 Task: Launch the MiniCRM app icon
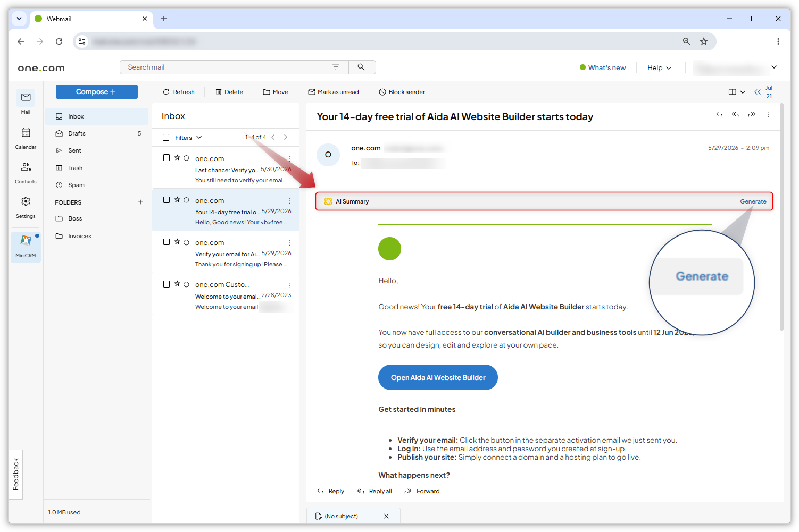26,247
